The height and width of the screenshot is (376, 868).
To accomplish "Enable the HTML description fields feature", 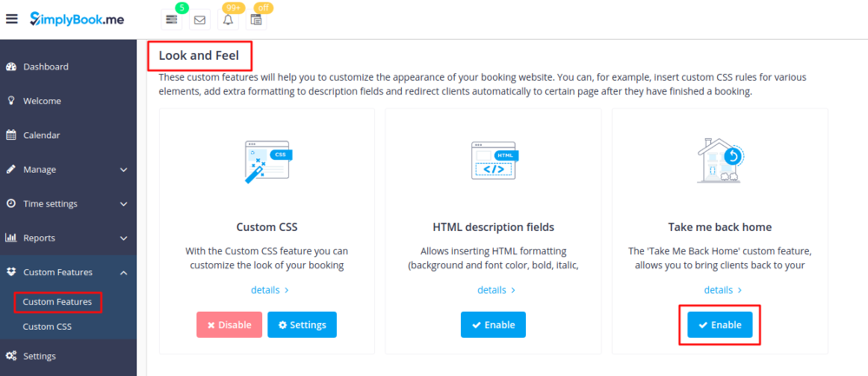I will tap(493, 325).
